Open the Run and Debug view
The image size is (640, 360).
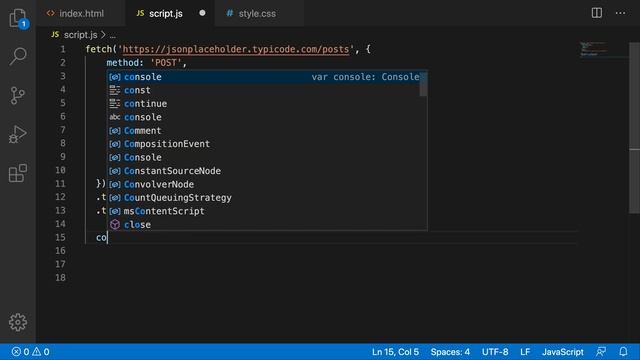[x=18, y=134]
